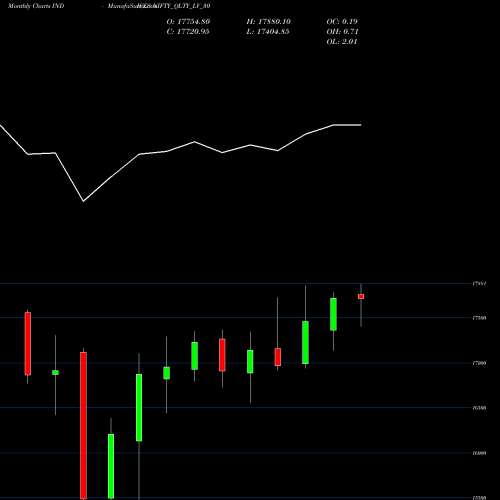Click the low value 'L: 17404.85'
500x500 pixels.
tap(268, 32)
